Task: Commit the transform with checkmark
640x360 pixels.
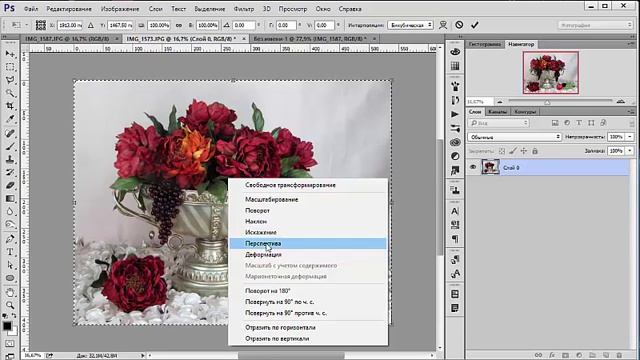Action: [x=475, y=25]
